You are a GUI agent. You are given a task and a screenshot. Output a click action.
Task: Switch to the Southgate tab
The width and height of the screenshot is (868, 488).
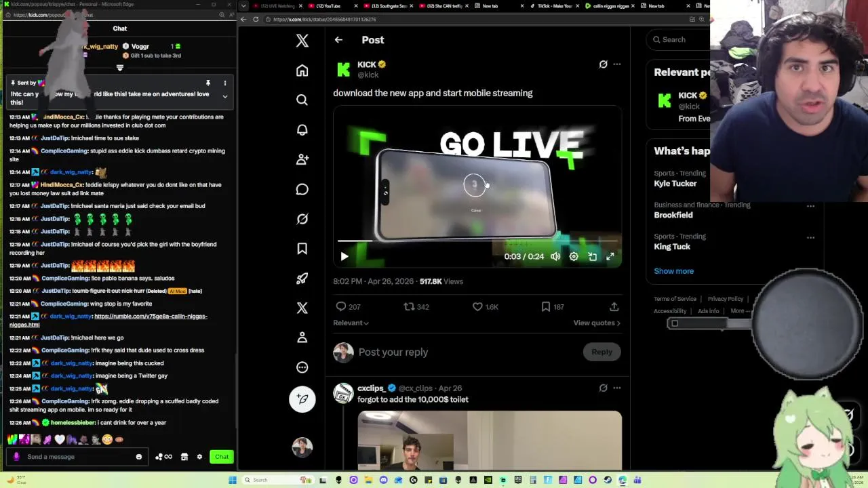coord(389,6)
